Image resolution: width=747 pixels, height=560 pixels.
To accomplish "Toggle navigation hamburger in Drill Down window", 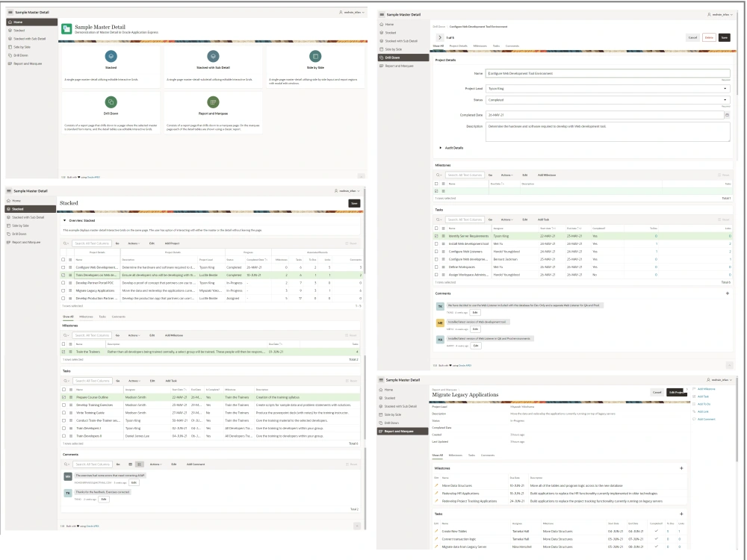I will click(382, 15).
